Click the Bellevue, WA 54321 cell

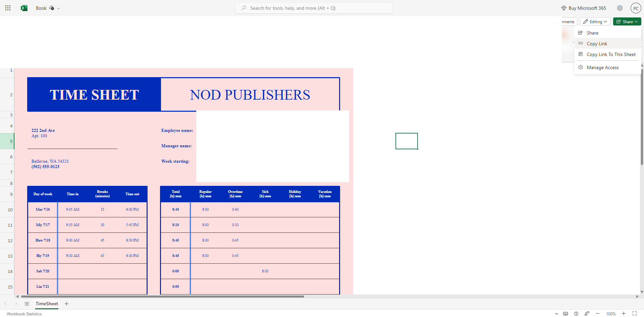click(50, 161)
